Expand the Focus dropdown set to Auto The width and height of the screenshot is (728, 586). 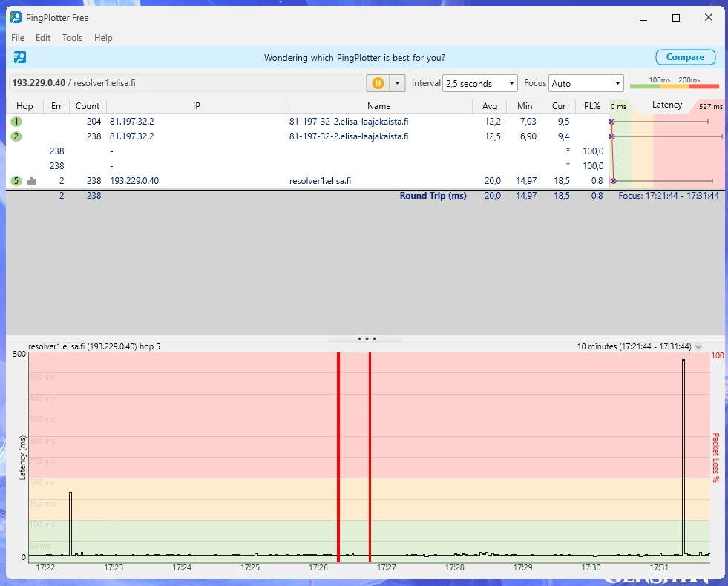(586, 84)
